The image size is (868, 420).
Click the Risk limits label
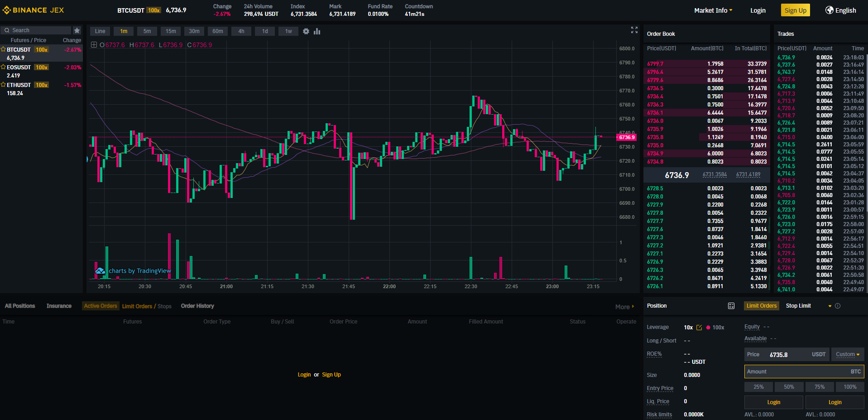pyautogui.click(x=659, y=415)
